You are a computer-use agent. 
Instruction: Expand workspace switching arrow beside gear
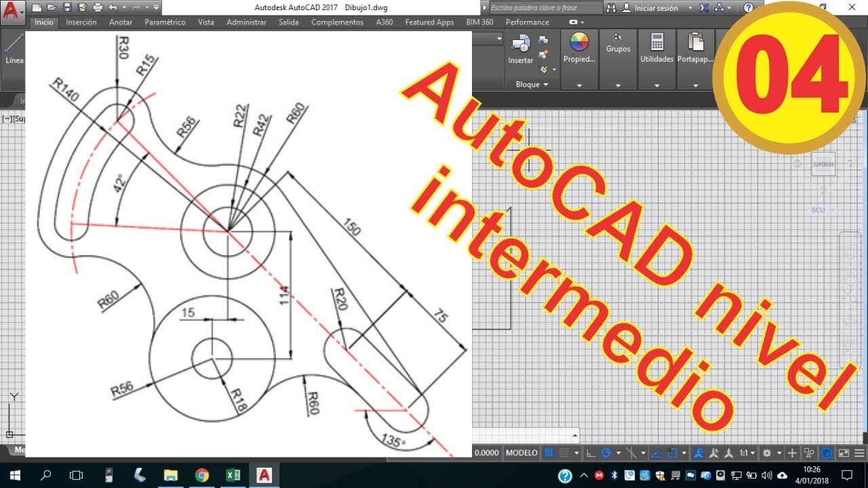coord(779,453)
